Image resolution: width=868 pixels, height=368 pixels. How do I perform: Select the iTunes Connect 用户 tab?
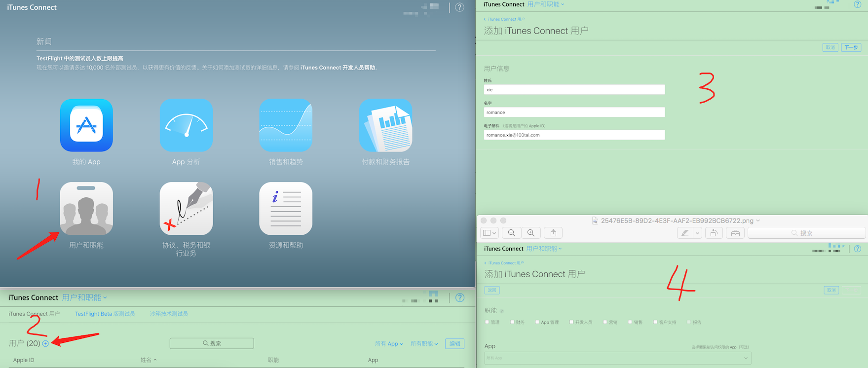34,314
